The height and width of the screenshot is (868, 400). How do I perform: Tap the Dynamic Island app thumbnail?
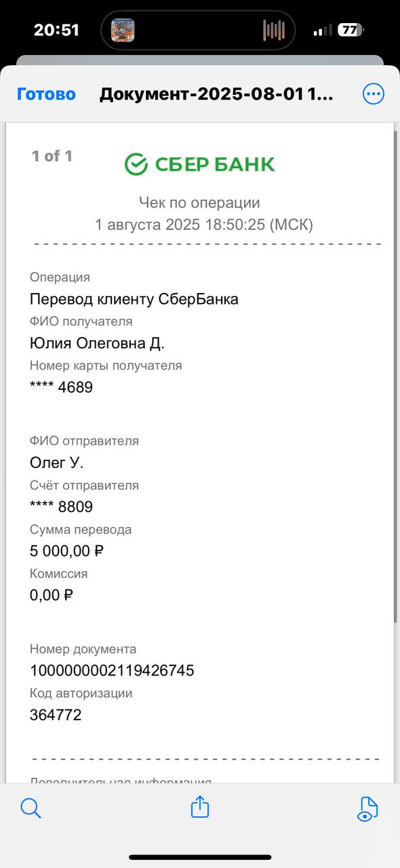(123, 30)
